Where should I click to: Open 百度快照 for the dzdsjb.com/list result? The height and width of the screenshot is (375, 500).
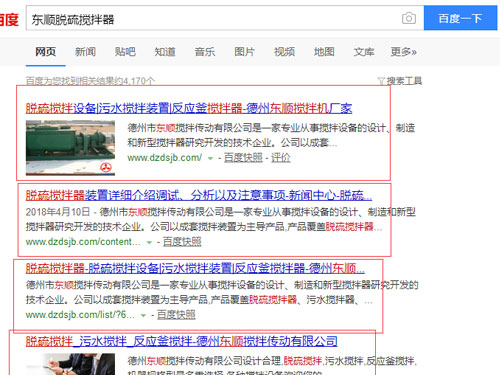(x=176, y=314)
